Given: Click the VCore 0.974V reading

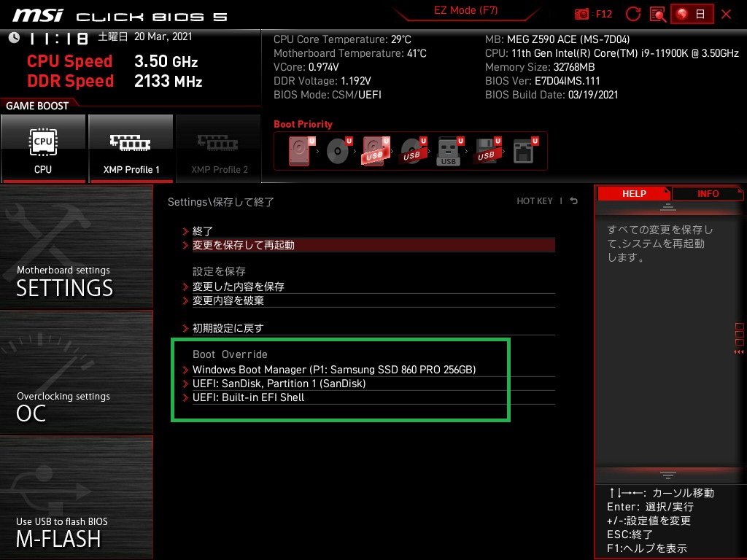Looking at the screenshot, I should 306,67.
